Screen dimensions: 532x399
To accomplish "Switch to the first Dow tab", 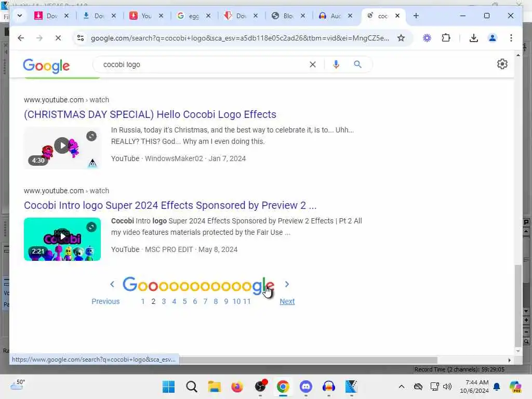I will tap(47, 16).
